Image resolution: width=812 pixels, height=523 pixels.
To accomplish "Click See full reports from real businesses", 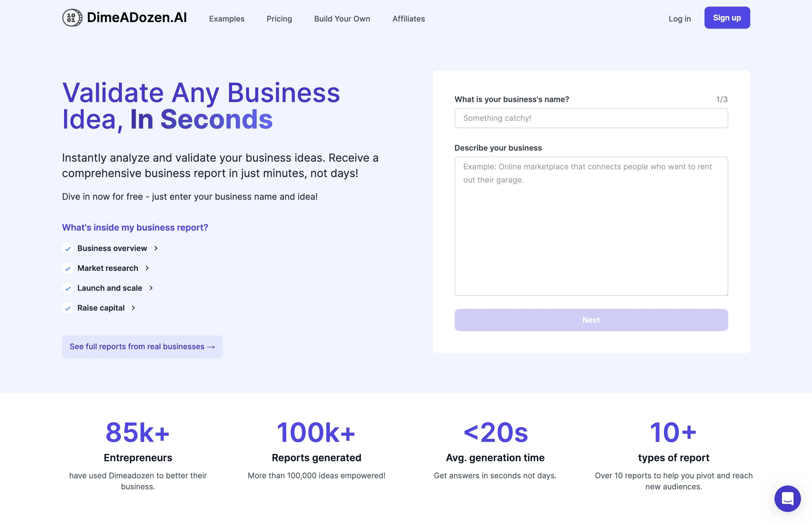I will (x=142, y=346).
